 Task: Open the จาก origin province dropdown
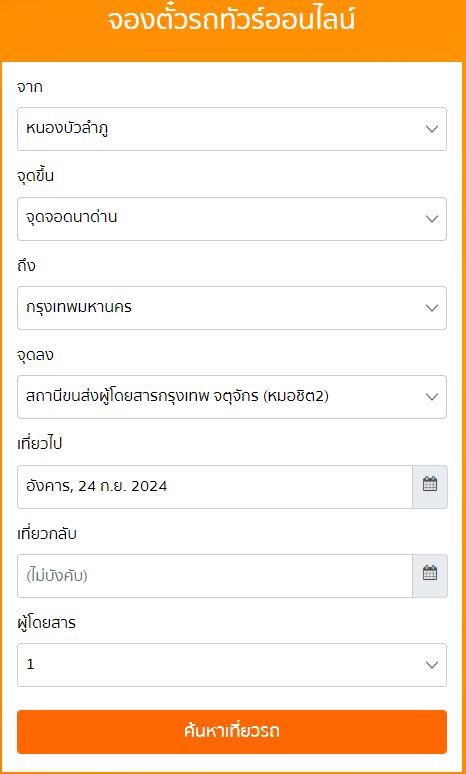(232, 129)
